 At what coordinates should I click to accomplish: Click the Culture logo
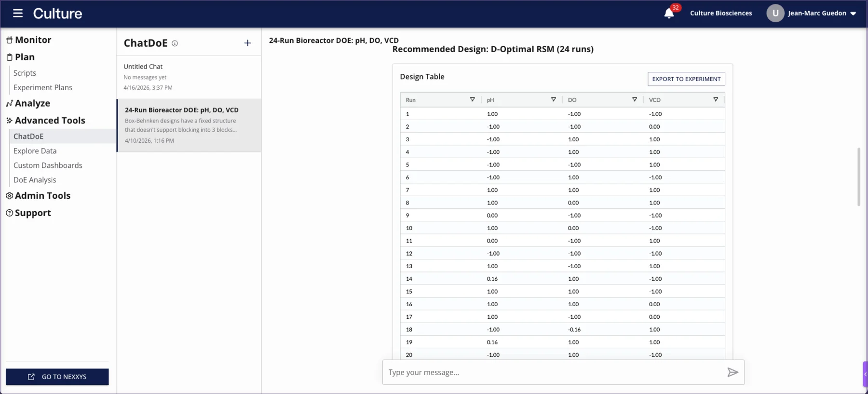[x=57, y=14]
